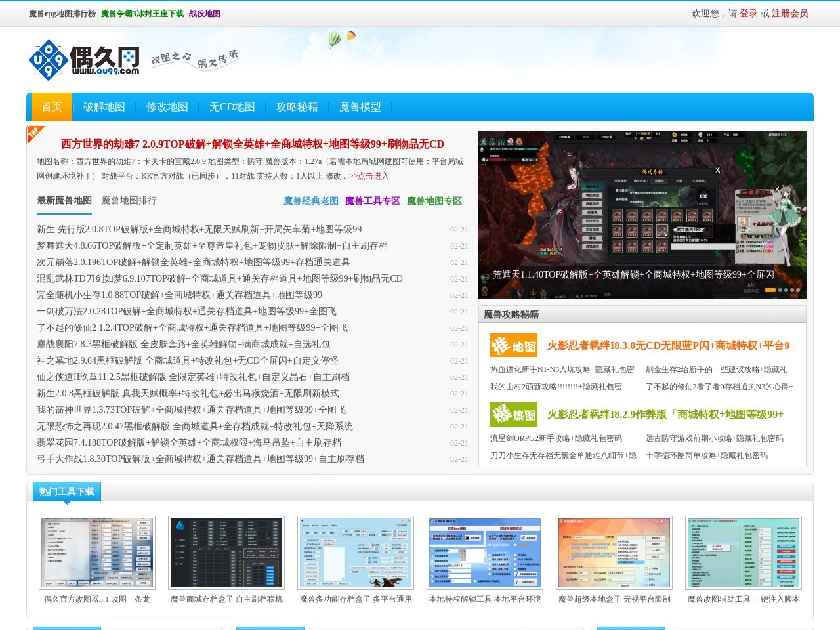This screenshot has width=840, height=630.
Task: Open 刀刀小生存无存档无氪金单通 link
Action: (563, 455)
